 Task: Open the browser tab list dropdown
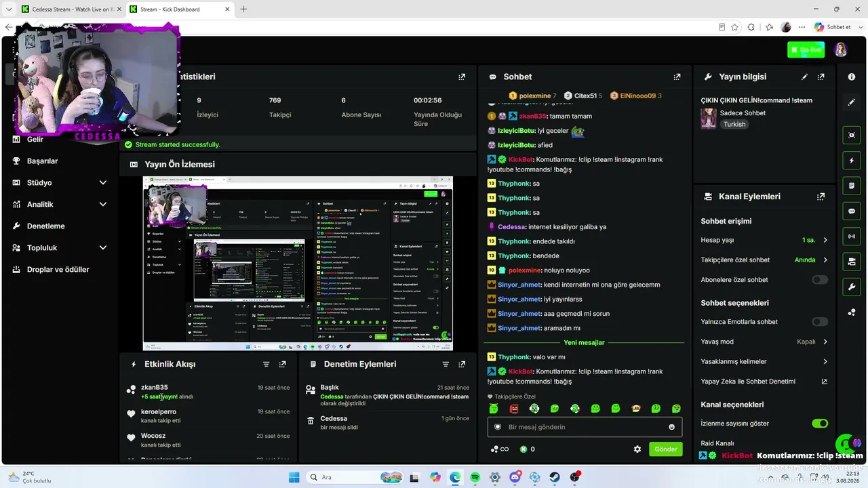[9, 9]
